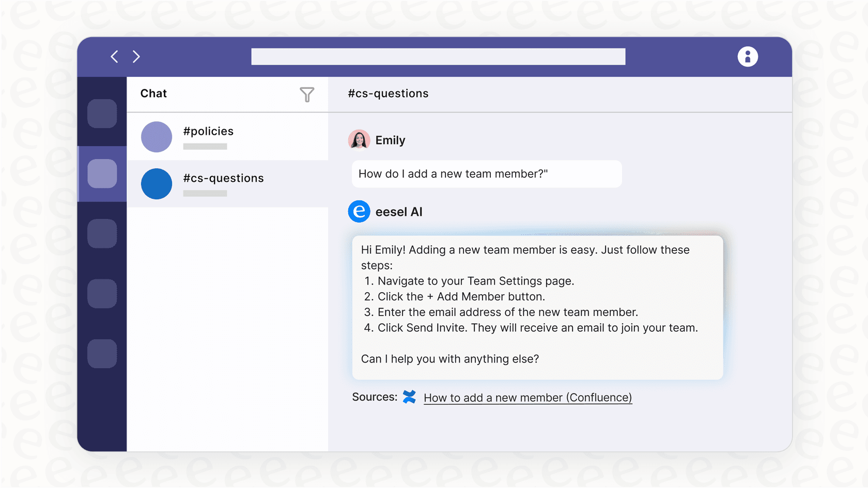
Task: Click the search bar at the top
Action: coord(438,56)
